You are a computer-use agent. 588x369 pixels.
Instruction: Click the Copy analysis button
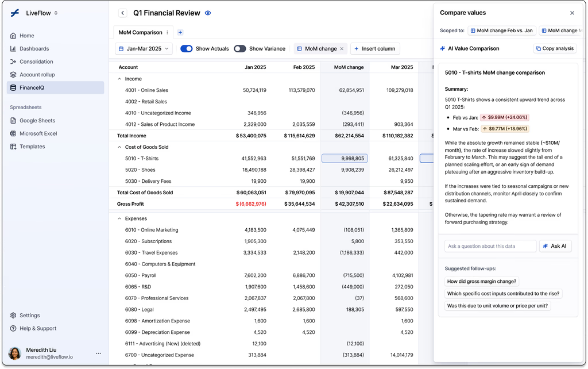point(554,49)
